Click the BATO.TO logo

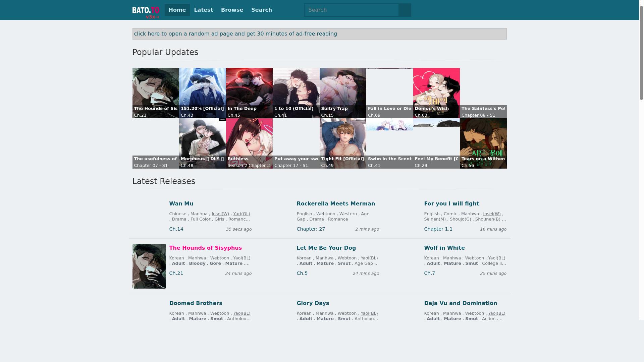click(x=146, y=12)
